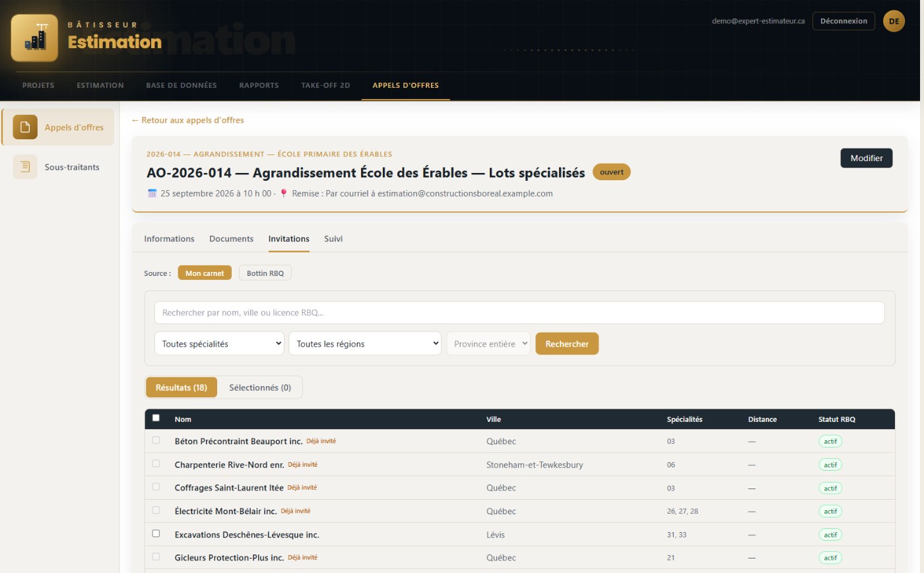Click the ouvert status badge
Screen dimensions: 924x573
612,172
